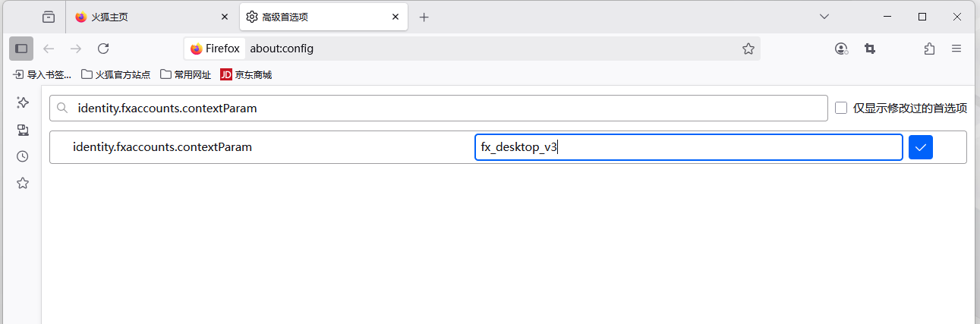
Task: Reload the about:config page
Action: click(x=103, y=49)
